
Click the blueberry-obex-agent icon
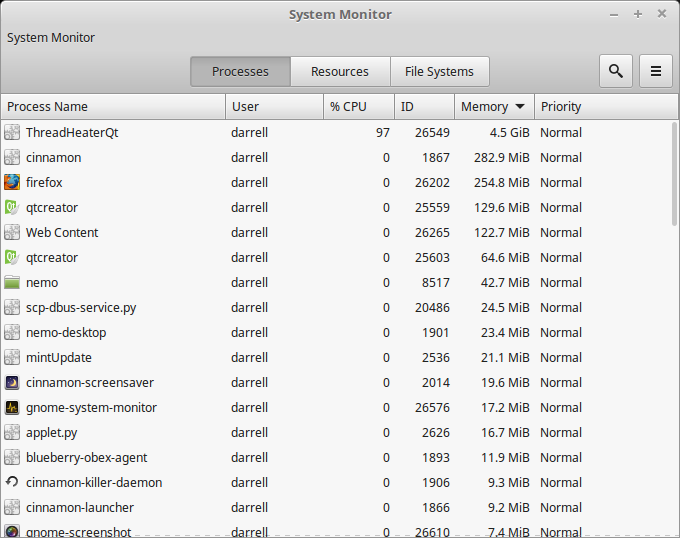12,457
